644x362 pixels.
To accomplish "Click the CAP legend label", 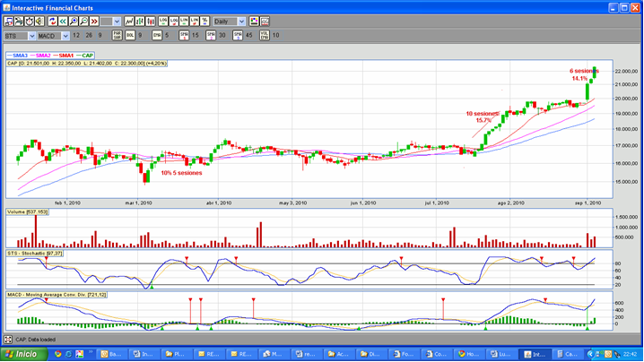I will pyautogui.click(x=88, y=55).
